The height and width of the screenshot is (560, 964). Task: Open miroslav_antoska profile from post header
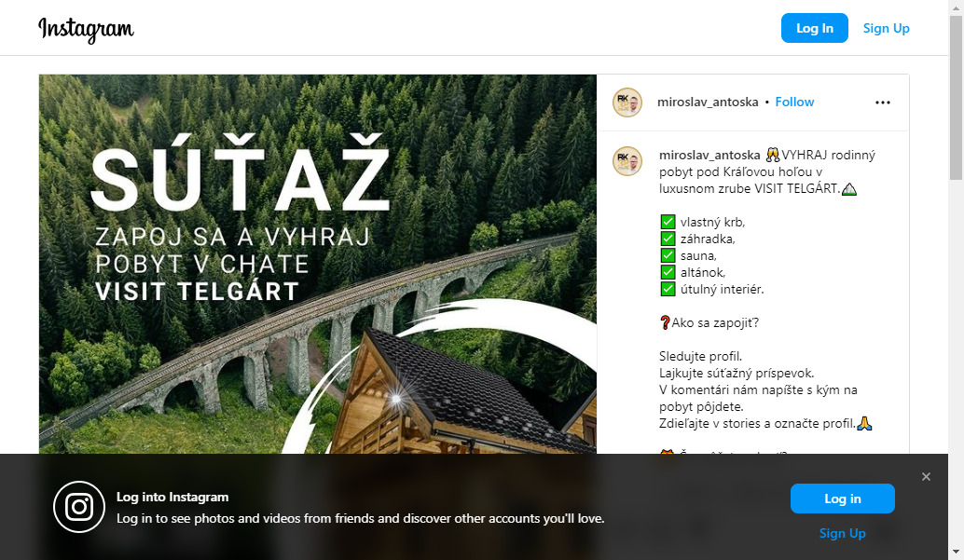tap(708, 102)
